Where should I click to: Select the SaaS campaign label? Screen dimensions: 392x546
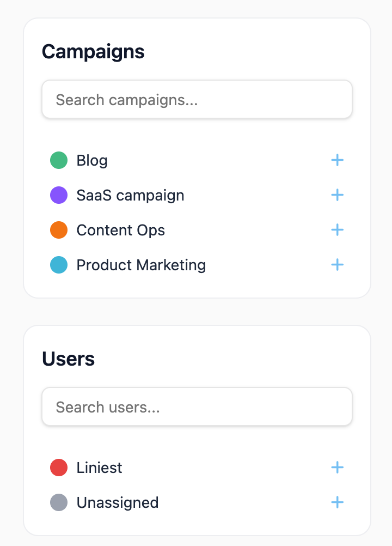pyautogui.click(x=130, y=195)
